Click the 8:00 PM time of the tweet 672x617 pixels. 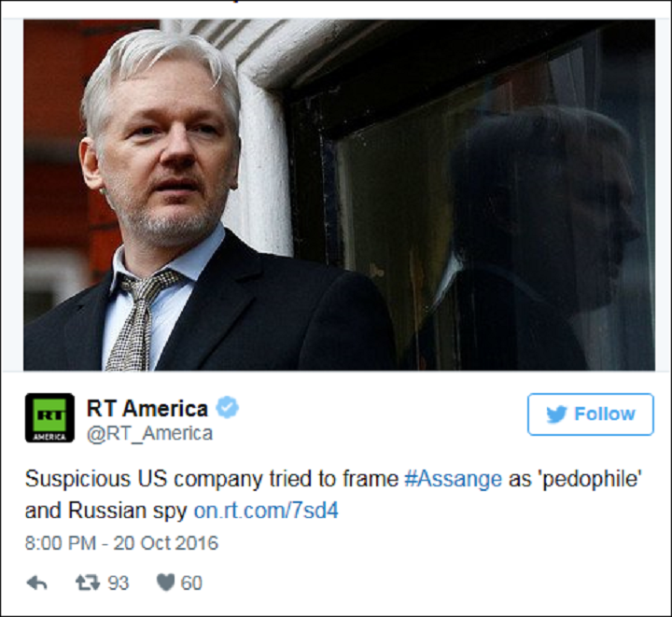[61, 543]
